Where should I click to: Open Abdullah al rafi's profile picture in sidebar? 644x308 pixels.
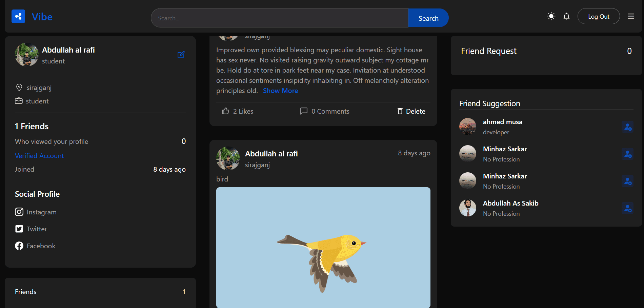pyautogui.click(x=26, y=55)
